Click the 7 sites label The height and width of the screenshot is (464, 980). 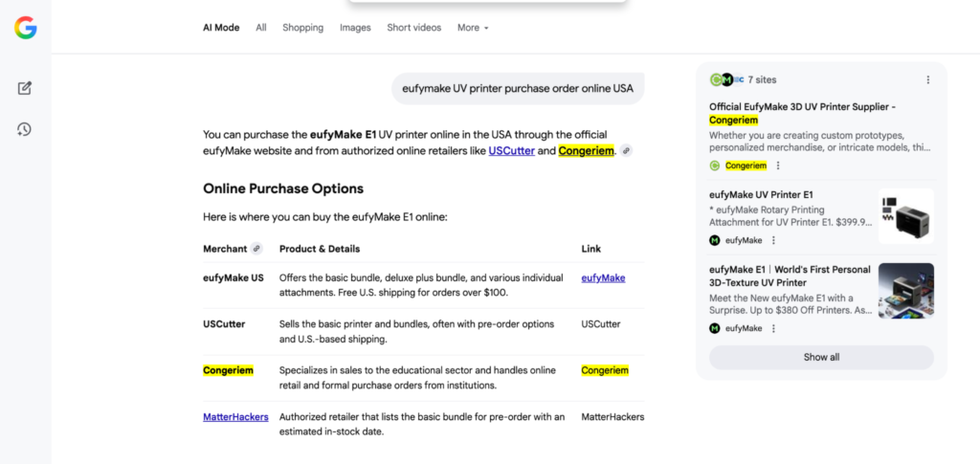pos(762,80)
